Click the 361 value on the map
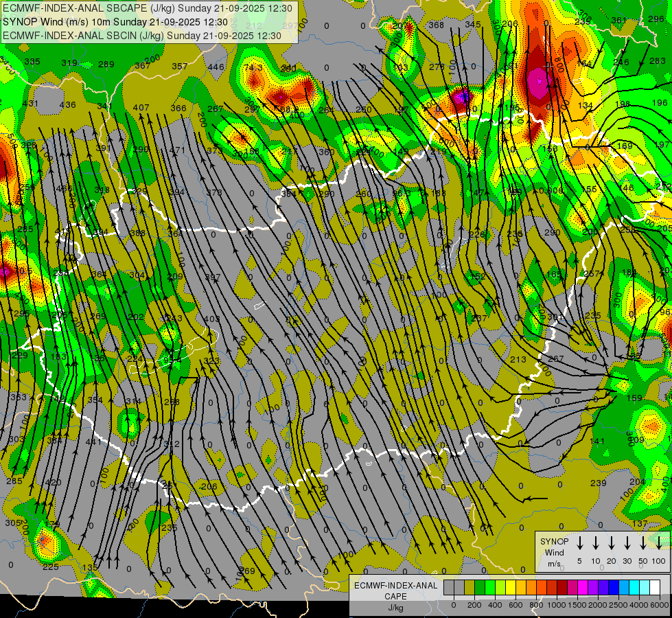 pos(619,20)
